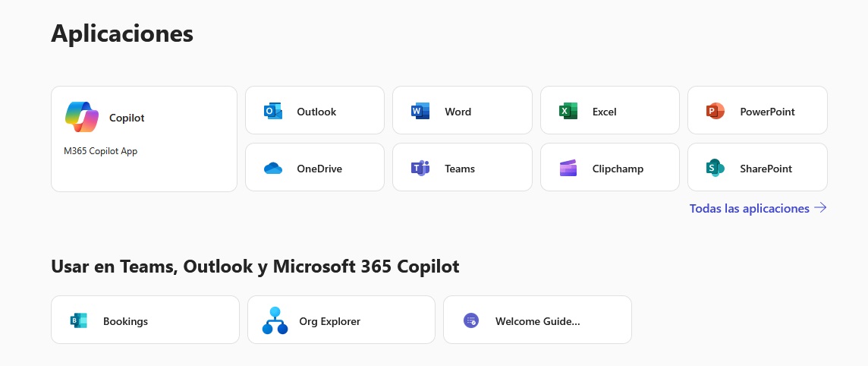
Task: Launch Word from its blue icon
Action: click(420, 111)
